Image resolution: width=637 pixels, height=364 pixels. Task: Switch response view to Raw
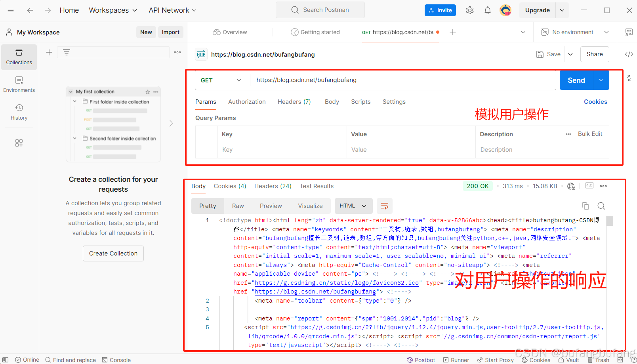[x=238, y=206]
